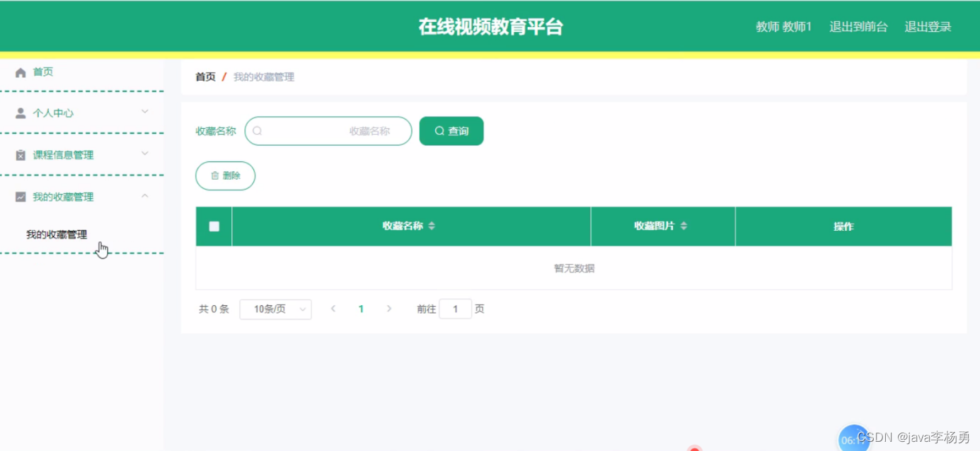This screenshot has width=980, height=451.
Task: Click the sort arrows beside 收藏图片 column
Action: coord(684,227)
